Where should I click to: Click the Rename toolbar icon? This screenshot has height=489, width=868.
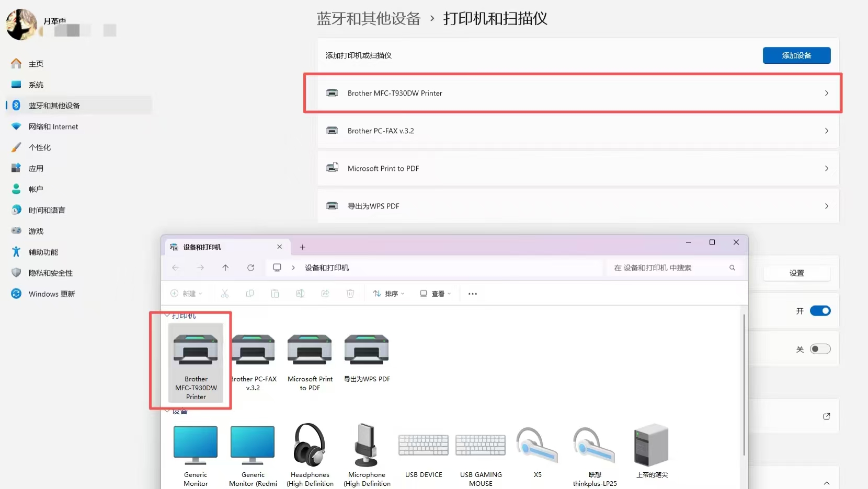[x=300, y=294]
